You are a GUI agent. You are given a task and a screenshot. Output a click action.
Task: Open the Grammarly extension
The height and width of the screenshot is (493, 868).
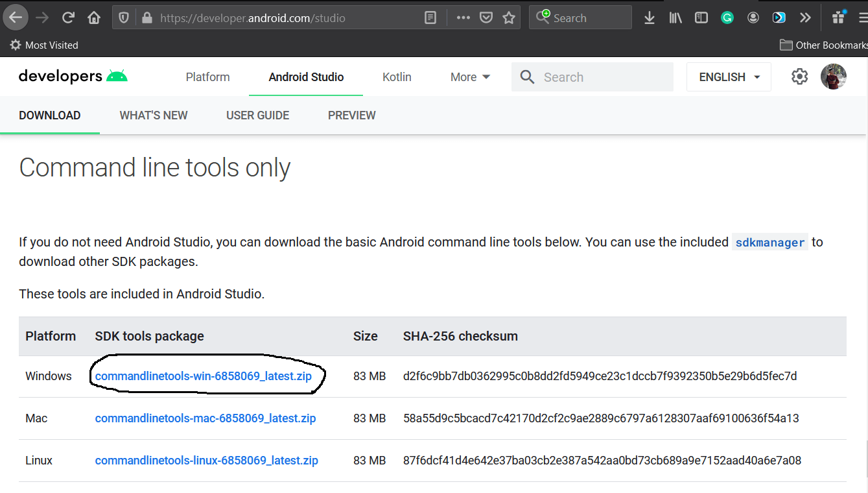pos(727,18)
